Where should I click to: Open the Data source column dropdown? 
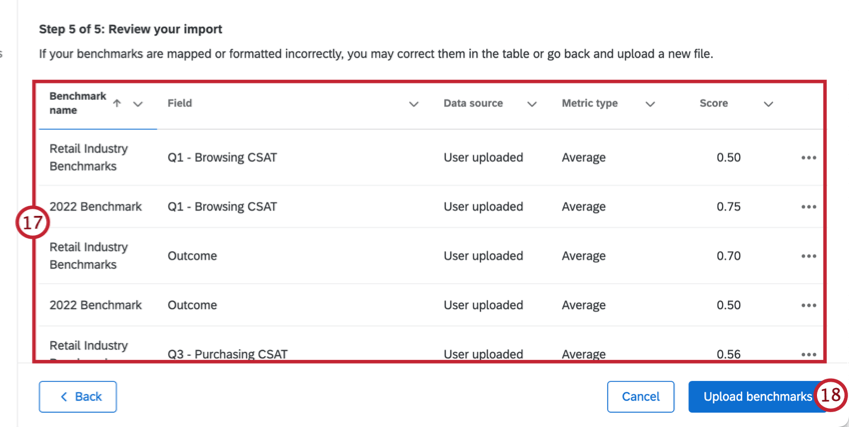[x=531, y=104]
